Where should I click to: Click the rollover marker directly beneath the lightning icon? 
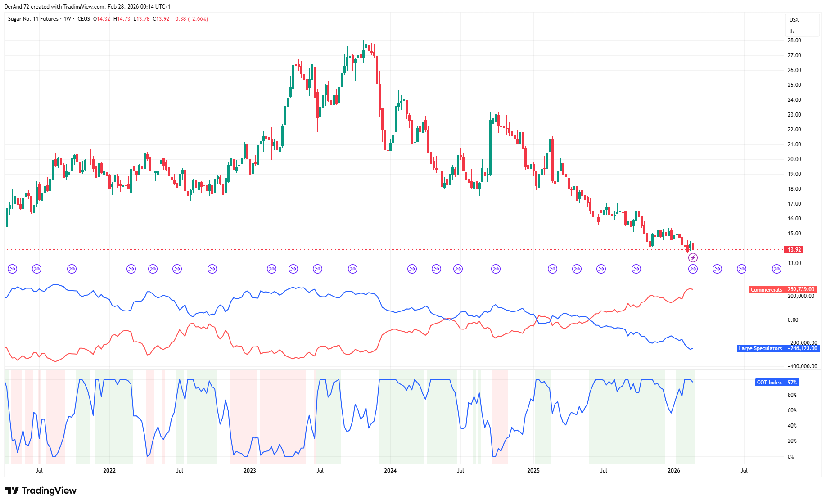(693, 269)
